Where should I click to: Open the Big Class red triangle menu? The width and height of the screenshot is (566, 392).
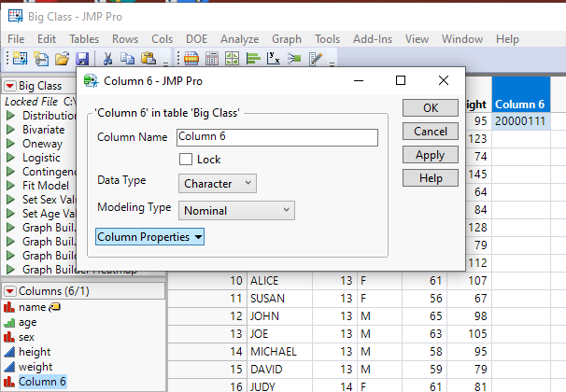coord(9,86)
